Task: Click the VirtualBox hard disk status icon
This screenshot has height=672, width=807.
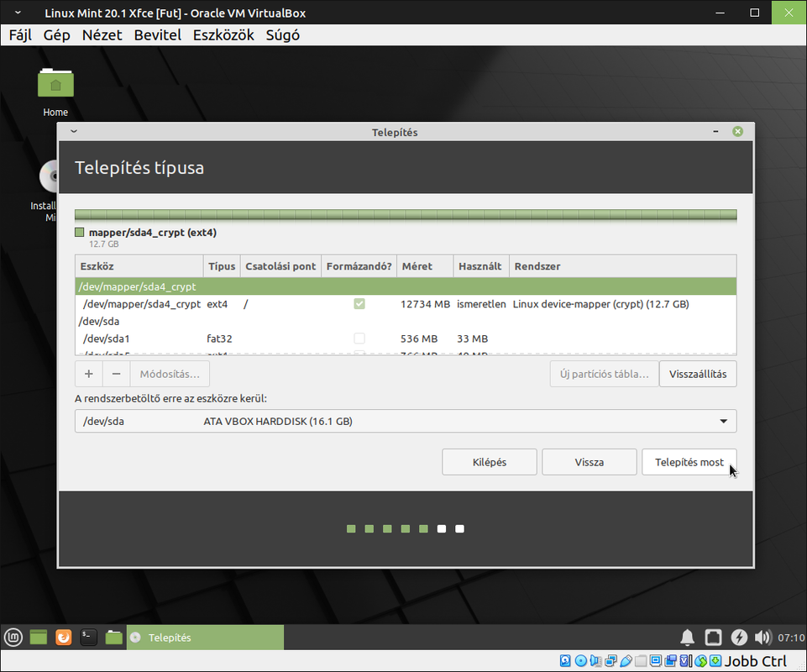Action: 565,661
